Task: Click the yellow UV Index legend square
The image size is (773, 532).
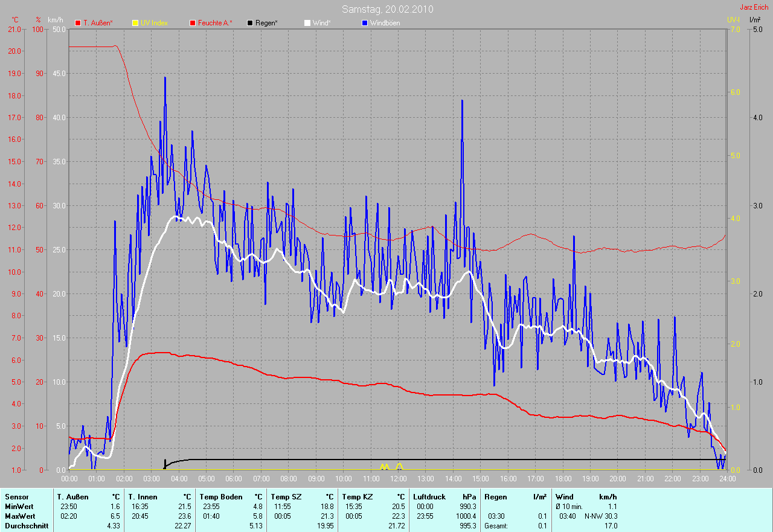Action: click(x=135, y=23)
